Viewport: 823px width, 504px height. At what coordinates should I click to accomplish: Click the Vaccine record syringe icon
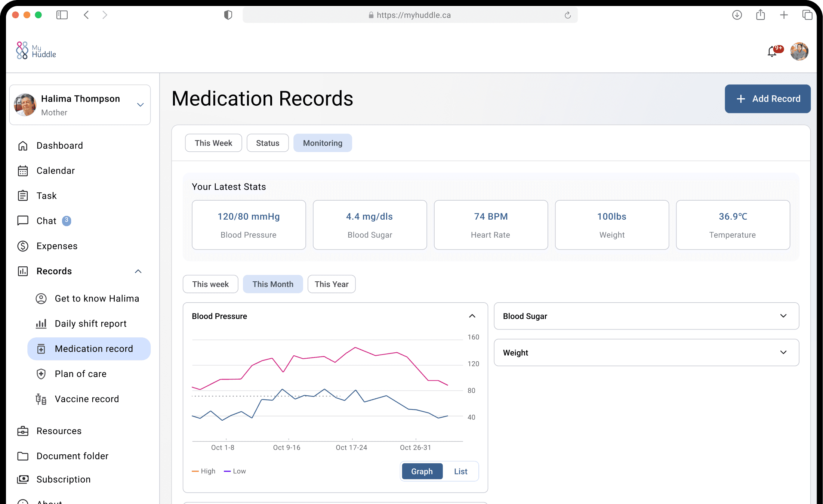(x=41, y=399)
